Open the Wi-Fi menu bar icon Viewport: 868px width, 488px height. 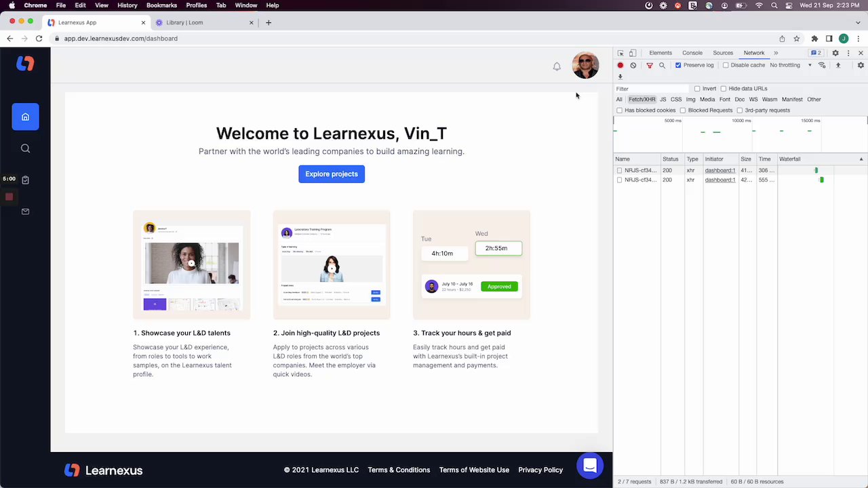[x=758, y=5]
